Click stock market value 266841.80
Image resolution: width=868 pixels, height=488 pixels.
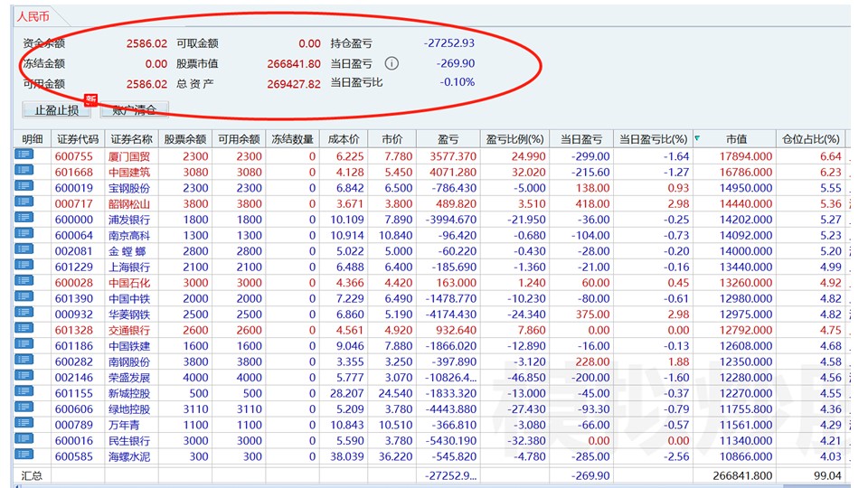[x=293, y=63]
